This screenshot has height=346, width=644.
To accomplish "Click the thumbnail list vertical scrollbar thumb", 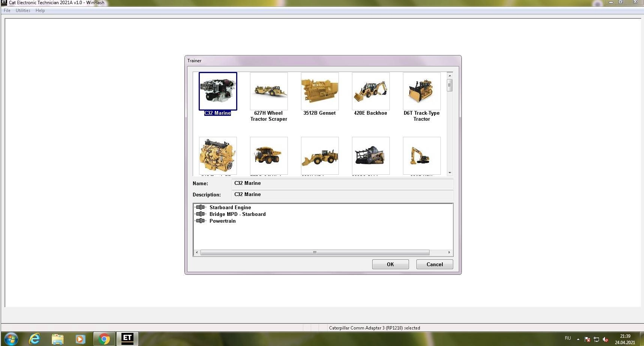I will click(450, 85).
